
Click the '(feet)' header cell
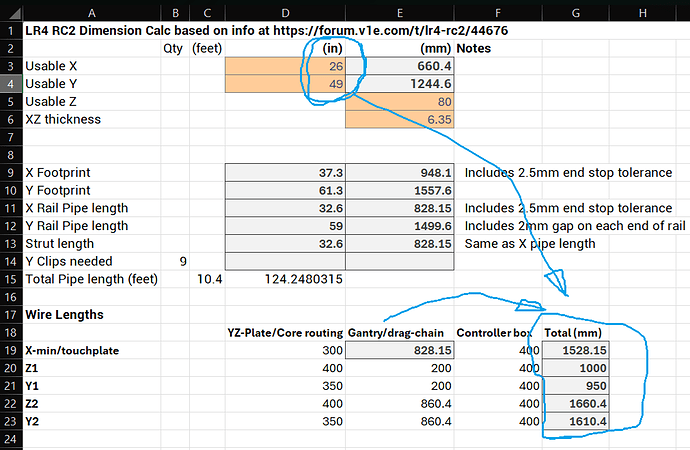pyautogui.click(x=207, y=48)
